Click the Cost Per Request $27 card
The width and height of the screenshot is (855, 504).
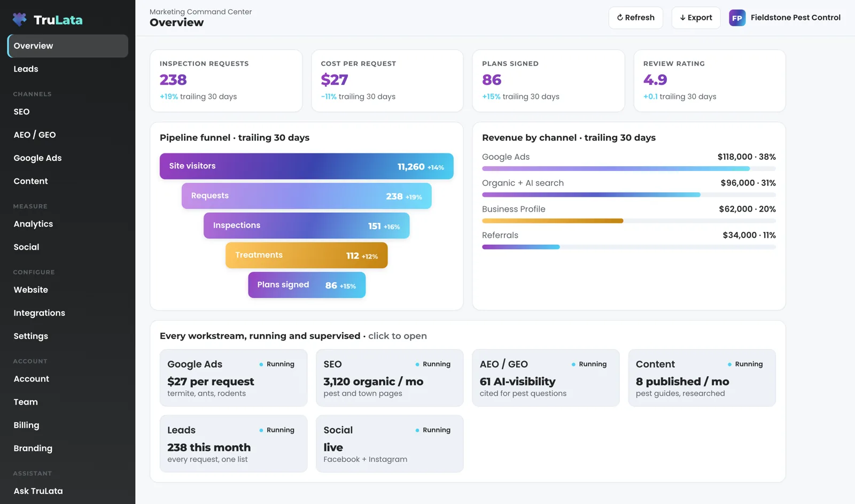[x=387, y=81]
